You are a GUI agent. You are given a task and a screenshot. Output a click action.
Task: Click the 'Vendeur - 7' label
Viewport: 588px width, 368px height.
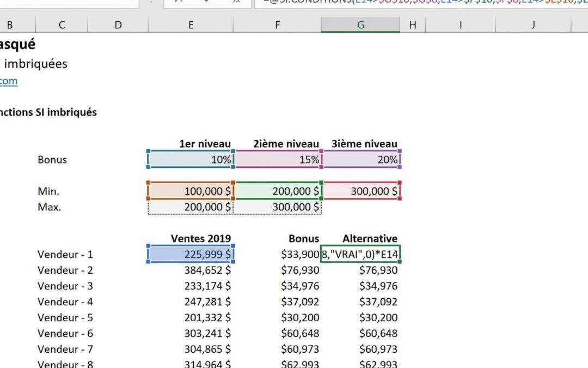65,349
